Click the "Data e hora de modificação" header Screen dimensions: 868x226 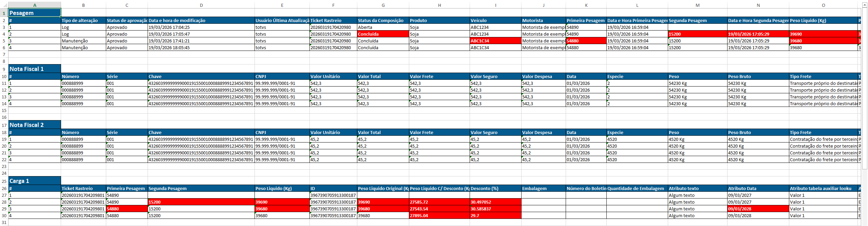coord(201,20)
